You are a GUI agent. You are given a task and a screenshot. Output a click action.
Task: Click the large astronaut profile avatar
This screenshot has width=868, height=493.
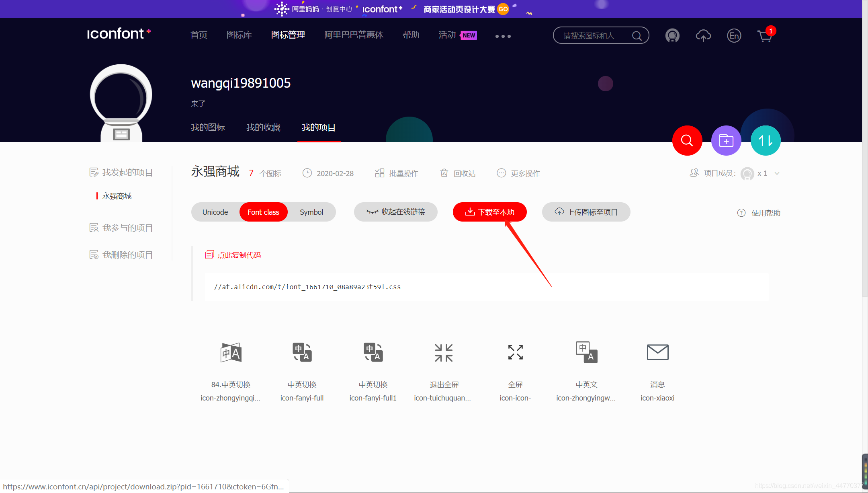coord(121,103)
